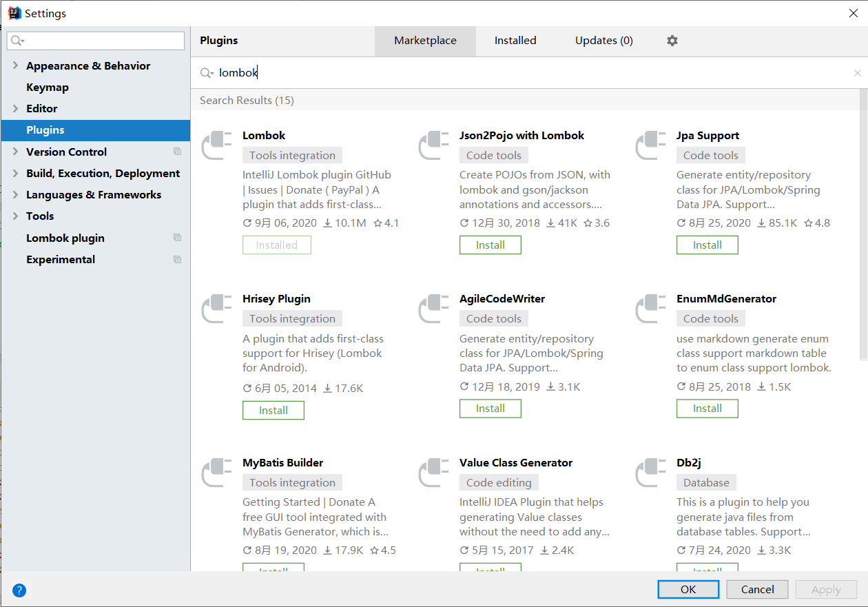The width and height of the screenshot is (868, 607).
Task: Click the OK button
Action: point(688,589)
